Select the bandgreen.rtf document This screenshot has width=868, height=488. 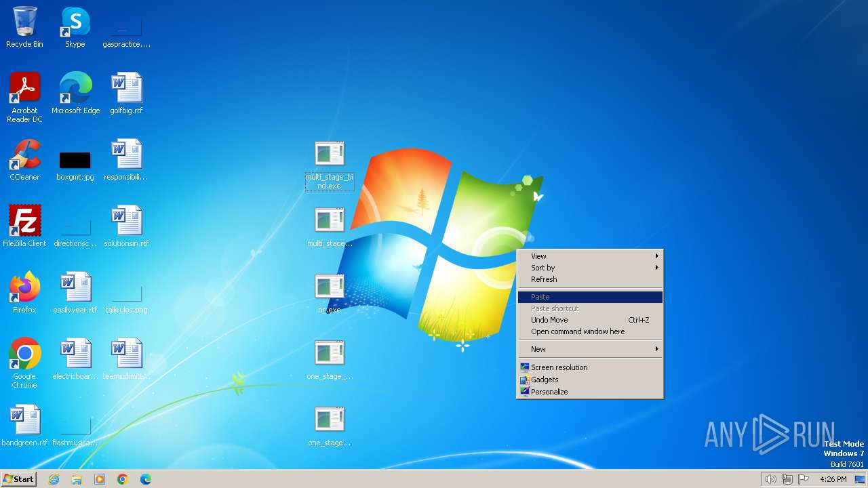(x=24, y=426)
